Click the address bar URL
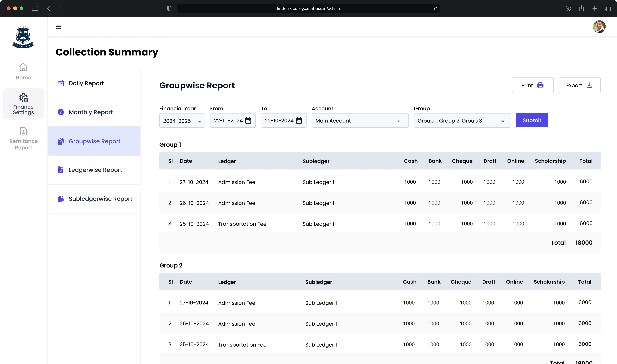Viewport: 617px width, 364px height. pos(310,8)
